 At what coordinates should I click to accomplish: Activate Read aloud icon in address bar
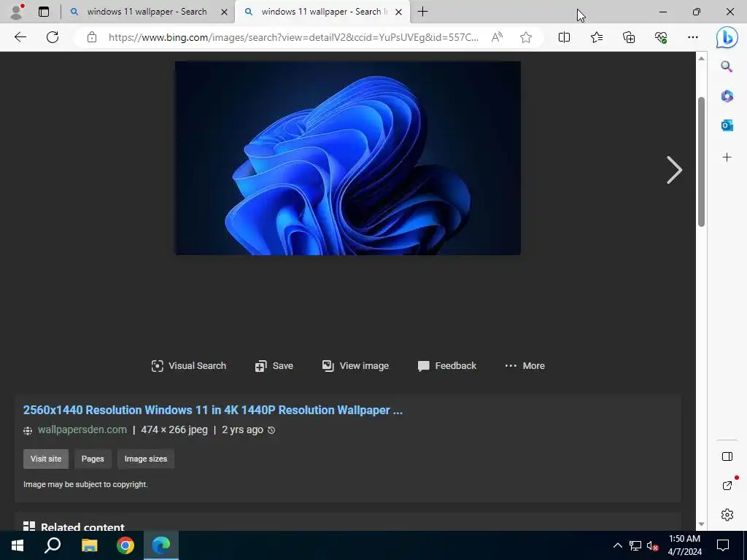497,37
